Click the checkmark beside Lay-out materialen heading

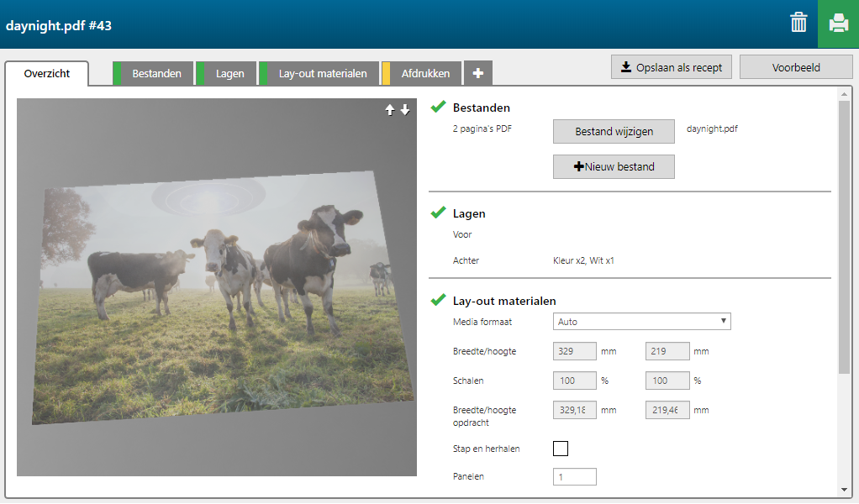(x=438, y=300)
